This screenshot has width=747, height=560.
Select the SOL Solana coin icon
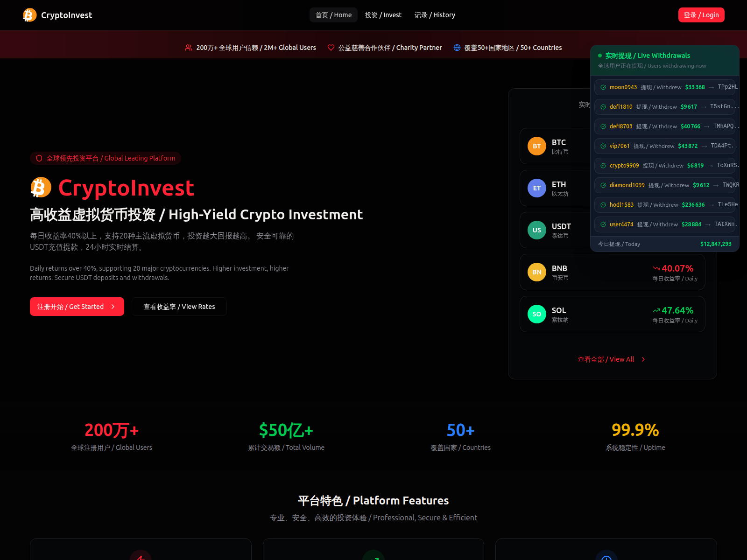(536, 314)
